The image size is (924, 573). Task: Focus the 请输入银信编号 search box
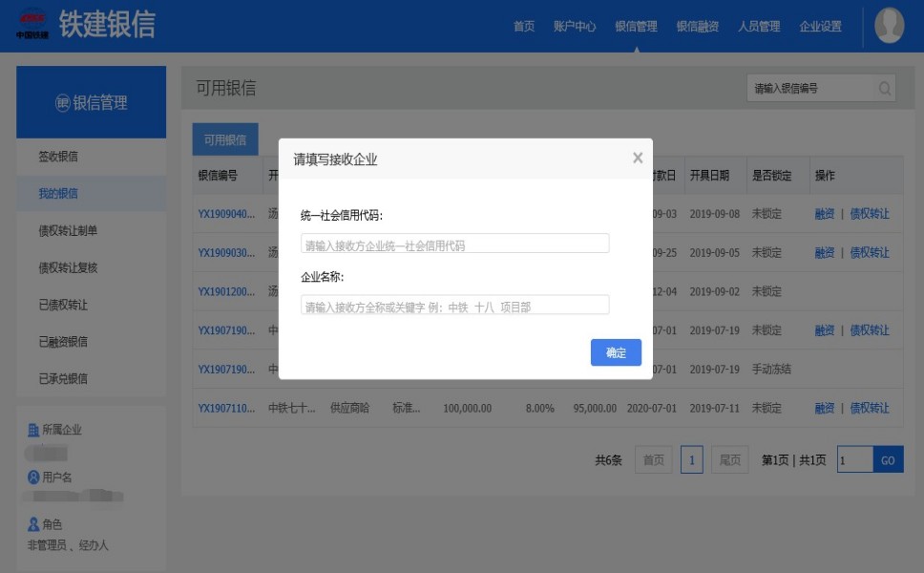809,89
